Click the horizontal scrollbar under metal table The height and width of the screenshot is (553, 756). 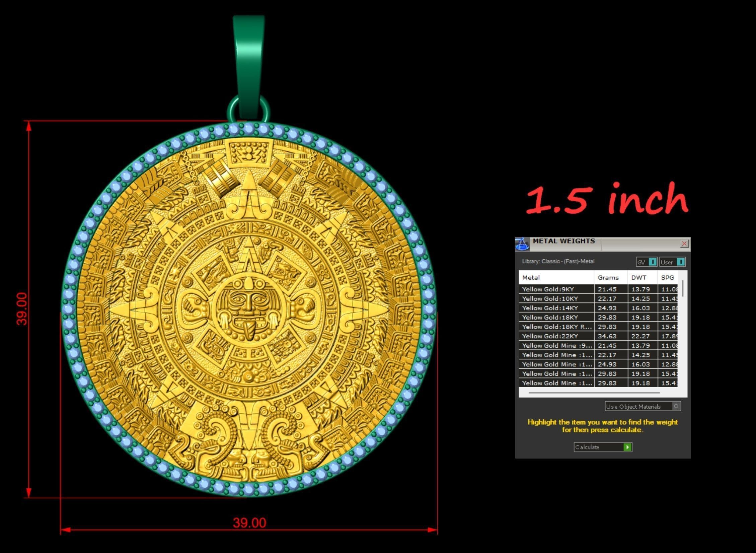594,393
